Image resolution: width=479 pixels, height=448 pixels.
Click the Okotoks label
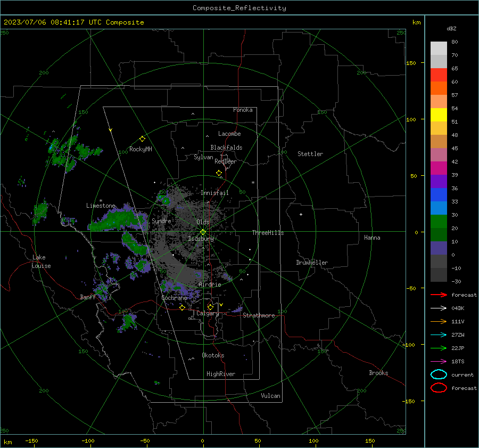[x=213, y=355]
